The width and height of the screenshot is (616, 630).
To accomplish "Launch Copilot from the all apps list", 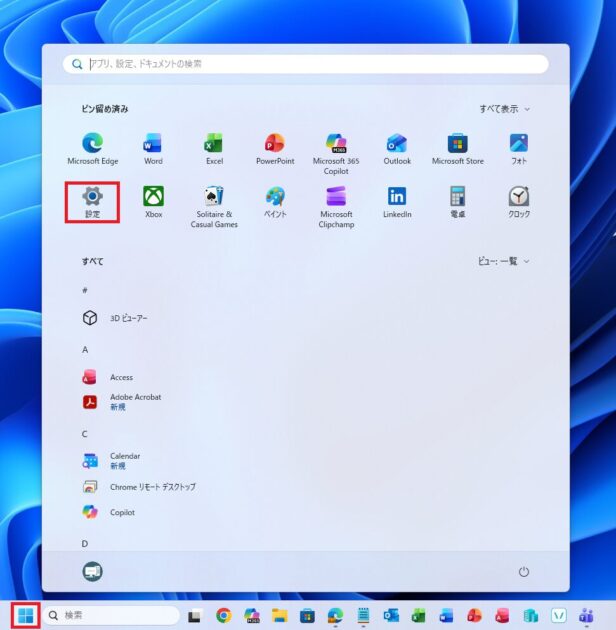I will coord(108,512).
